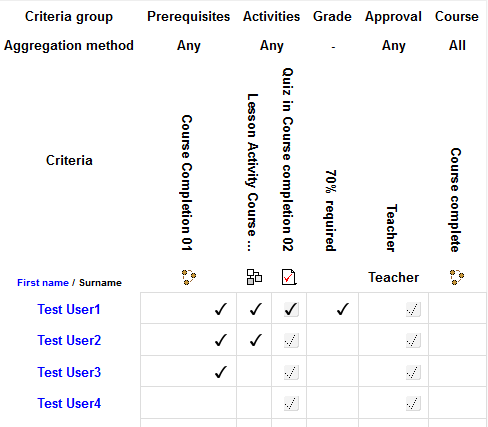Open Test User2 profile link
488x427 pixels.
click(x=69, y=340)
